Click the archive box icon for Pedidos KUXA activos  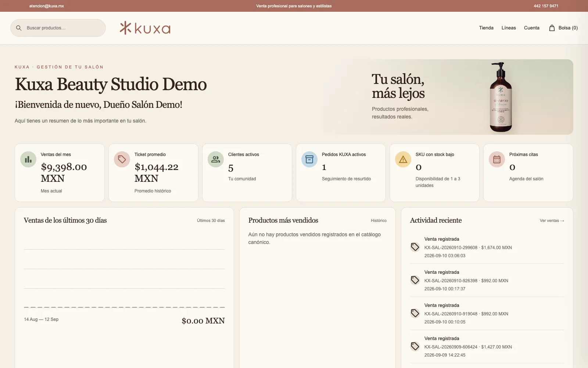(x=309, y=159)
